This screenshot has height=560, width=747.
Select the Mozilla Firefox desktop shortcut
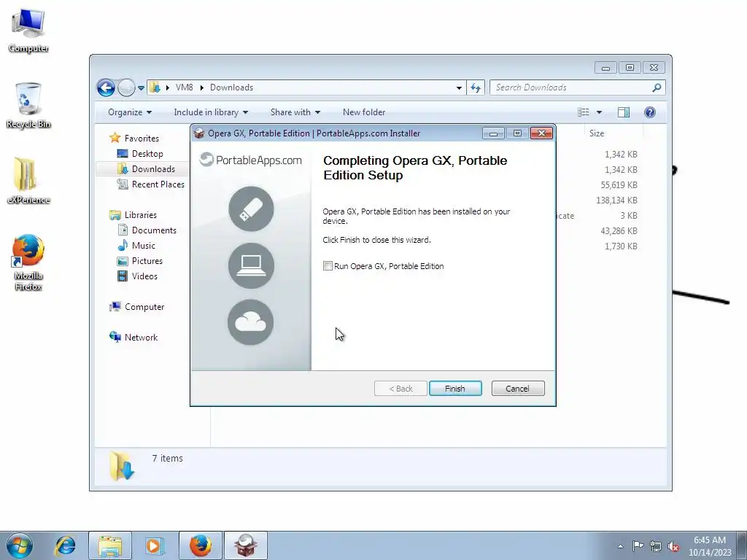28,262
